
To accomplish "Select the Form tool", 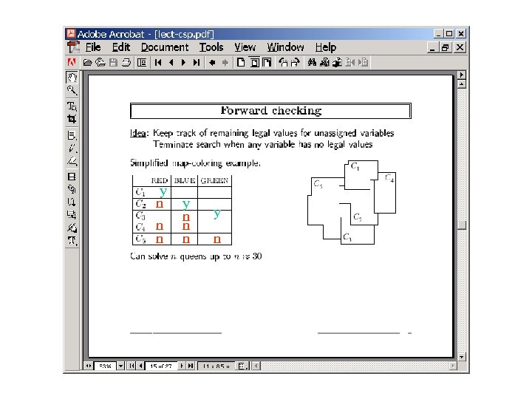I will tap(72, 215).
